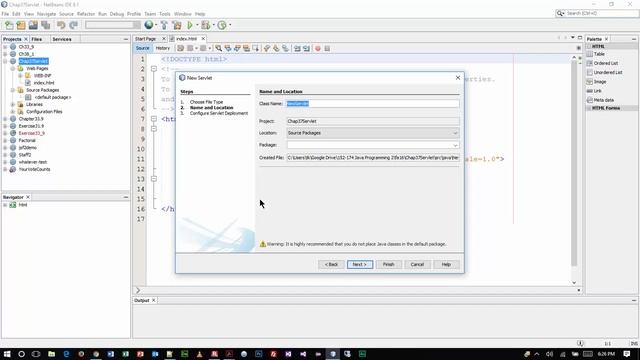Select the default package tree item

coord(53,97)
